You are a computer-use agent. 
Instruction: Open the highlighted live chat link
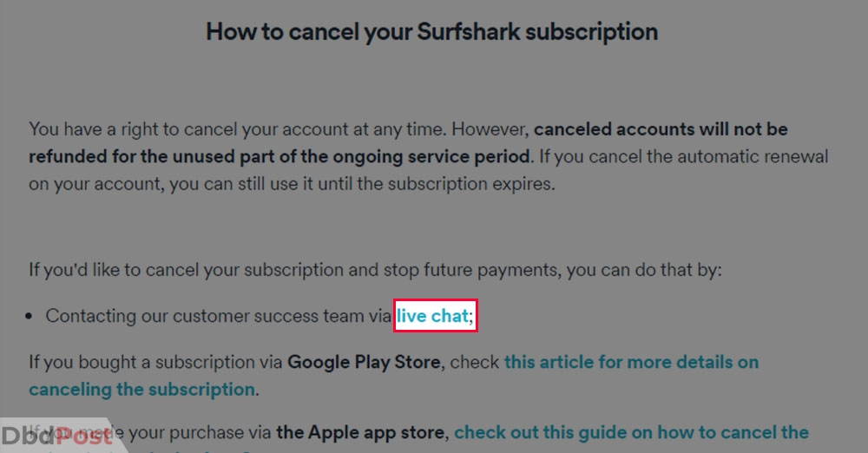433,316
